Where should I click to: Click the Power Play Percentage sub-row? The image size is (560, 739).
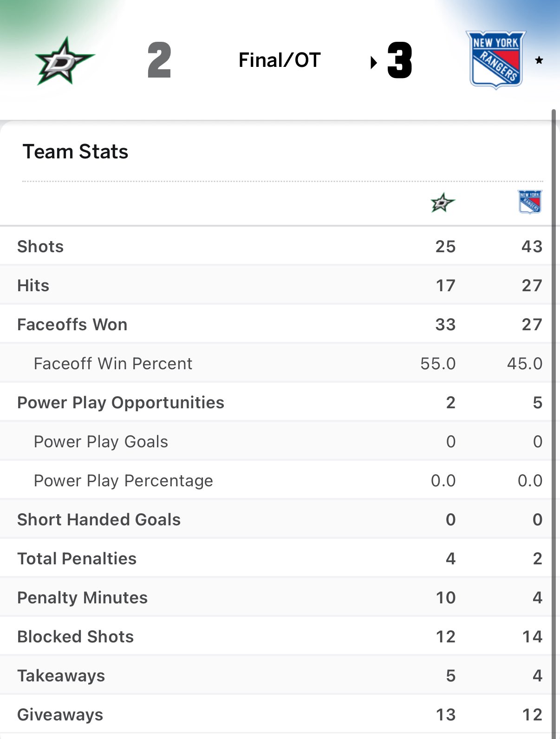tap(123, 481)
